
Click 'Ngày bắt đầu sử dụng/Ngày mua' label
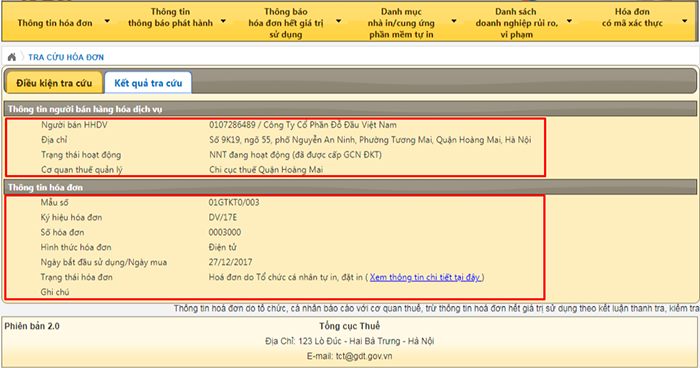[104, 262]
